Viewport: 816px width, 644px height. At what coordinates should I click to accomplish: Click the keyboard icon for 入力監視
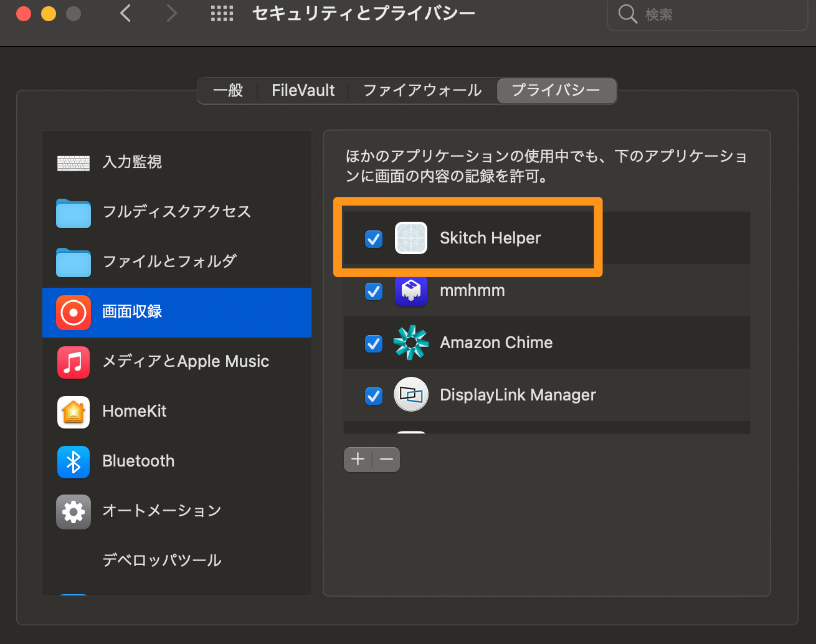[74, 163]
